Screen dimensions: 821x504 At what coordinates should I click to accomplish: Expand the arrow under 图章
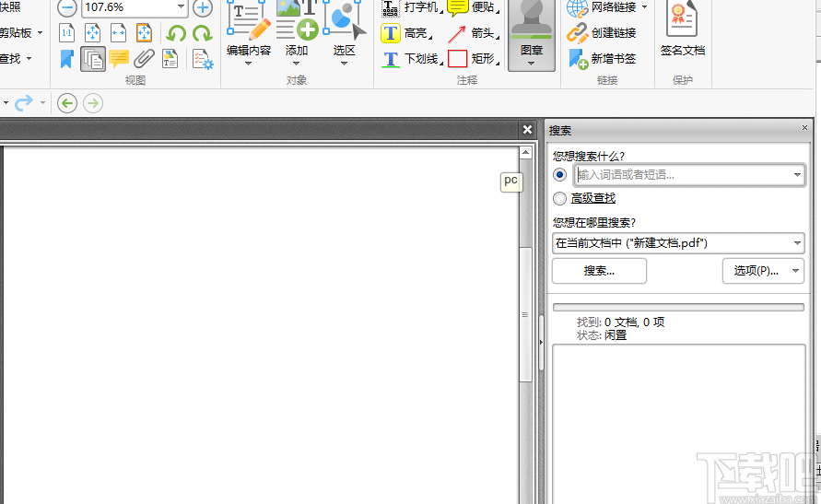tap(532, 64)
